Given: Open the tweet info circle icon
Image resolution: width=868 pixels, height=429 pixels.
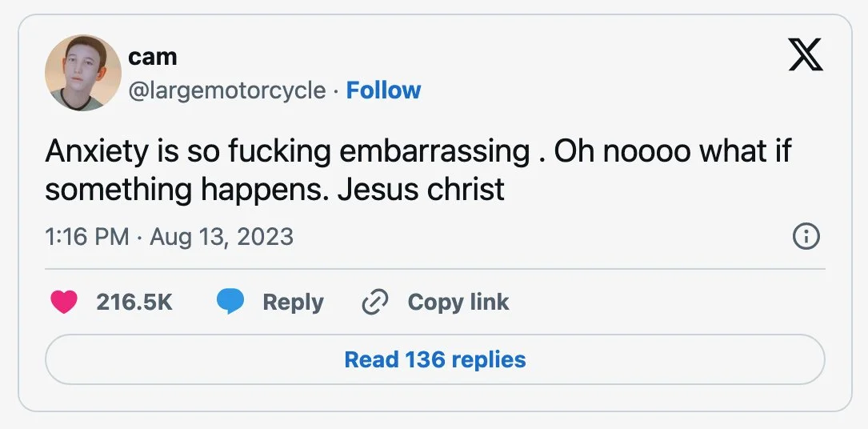Looking at the screenshot, I should pyautogui.click(x=806, y=237).
